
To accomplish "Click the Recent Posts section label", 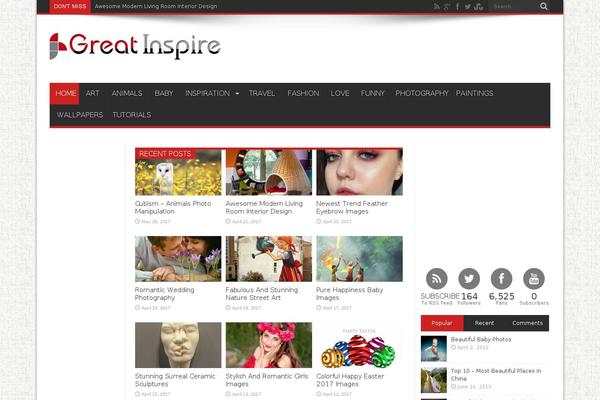I will (x=165, y=153).
